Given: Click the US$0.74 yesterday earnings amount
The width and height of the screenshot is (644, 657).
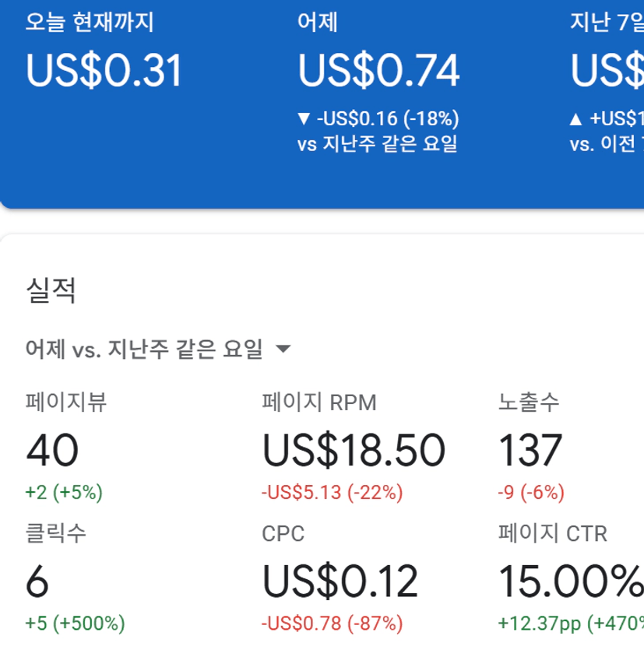Looking at the screenshot, I should 378,70.
